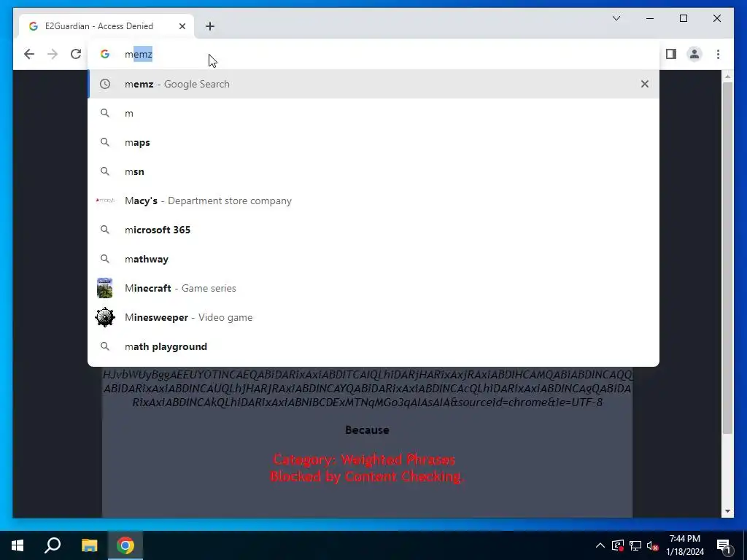Click the blocked URL line ending with ie=UTF-8
Viewport: 747px width, 560px height.
[368, 402]
